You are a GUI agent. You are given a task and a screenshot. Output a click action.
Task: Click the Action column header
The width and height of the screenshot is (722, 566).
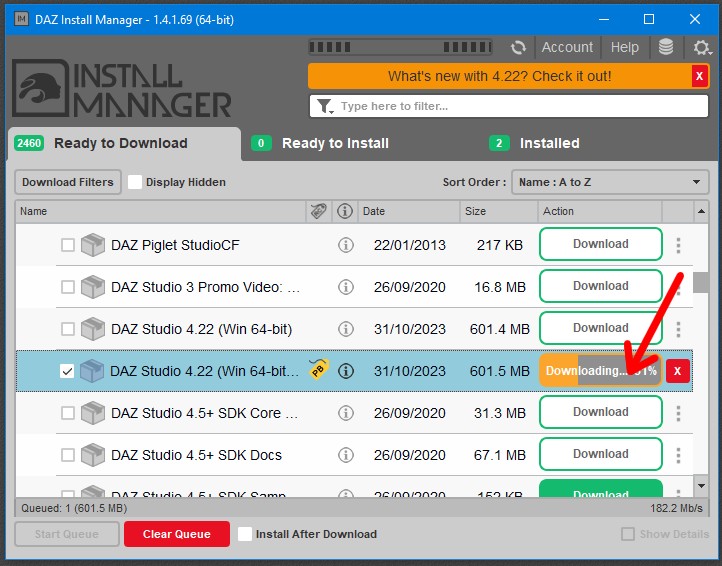[600, 211]
